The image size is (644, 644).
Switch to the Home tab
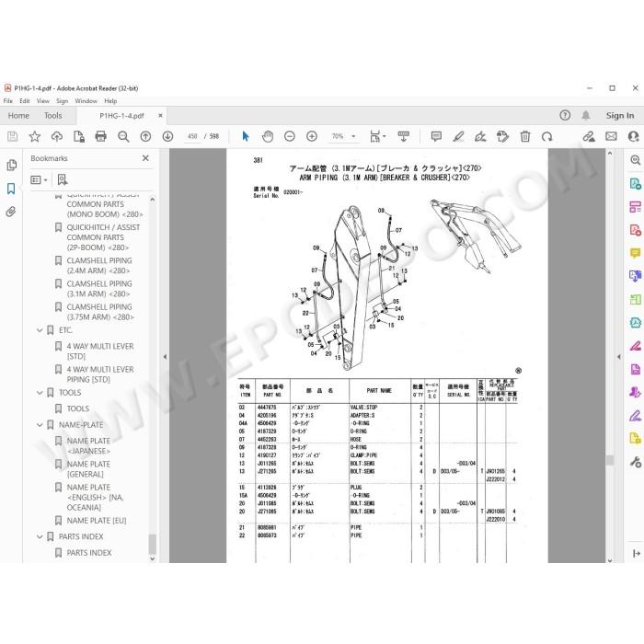point(18,116)
